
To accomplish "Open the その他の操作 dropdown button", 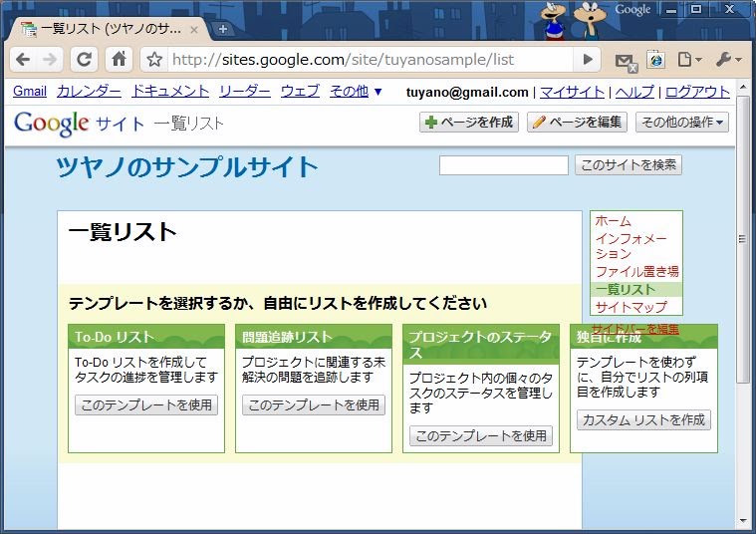I will click(682, 123).
